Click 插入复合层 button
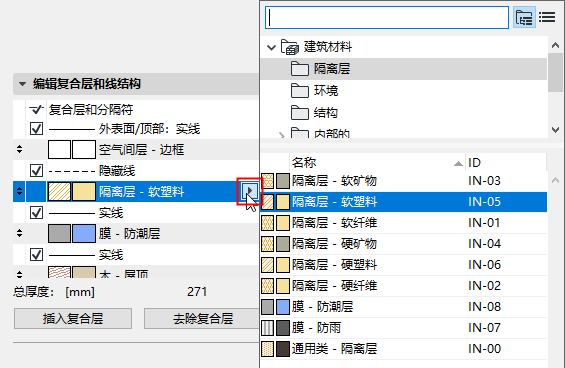 73,319
